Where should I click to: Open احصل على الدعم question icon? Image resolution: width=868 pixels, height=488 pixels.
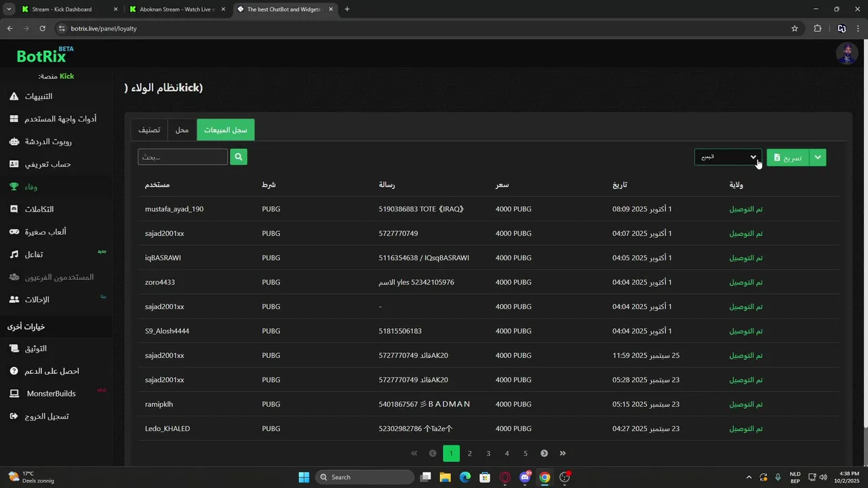coord(14,371)
